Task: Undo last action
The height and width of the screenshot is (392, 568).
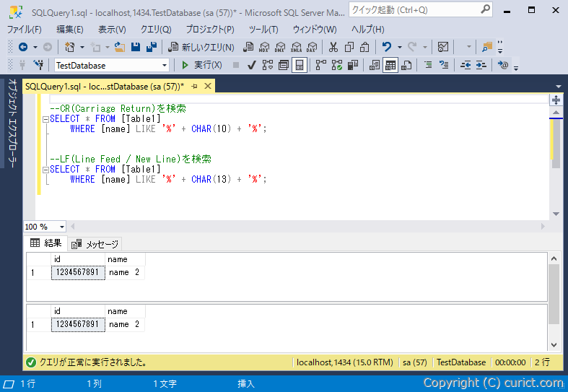Action: (x=387, y=47)
